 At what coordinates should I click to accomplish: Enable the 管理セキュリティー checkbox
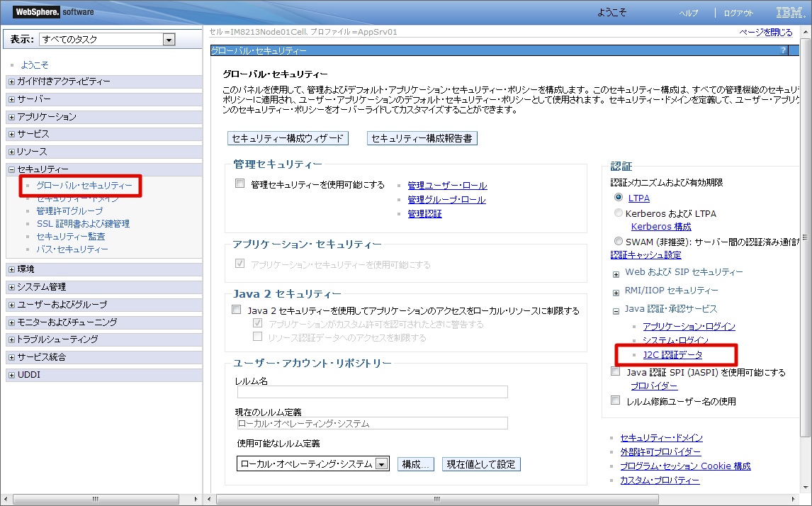tap(239, 184)
